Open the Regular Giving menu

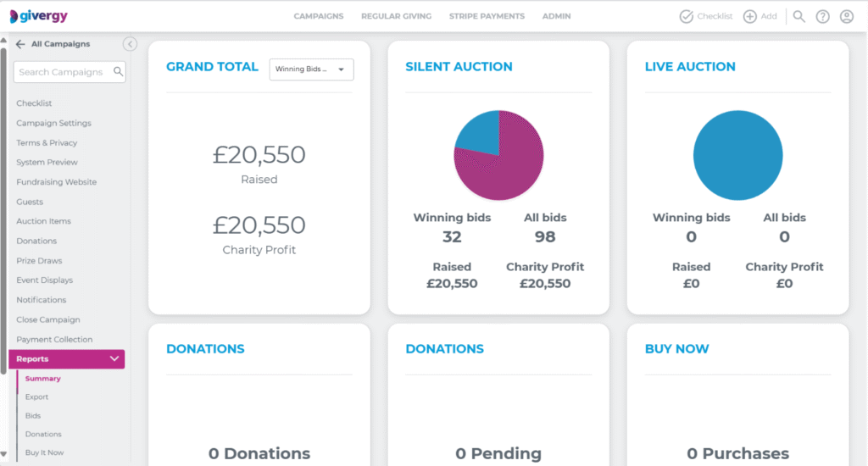(396, 16)
